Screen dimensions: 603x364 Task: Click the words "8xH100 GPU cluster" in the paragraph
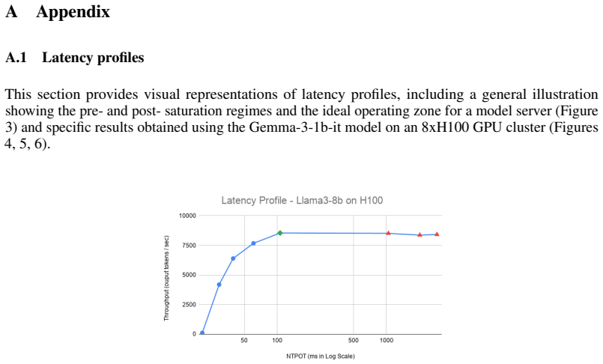point(483,127)
